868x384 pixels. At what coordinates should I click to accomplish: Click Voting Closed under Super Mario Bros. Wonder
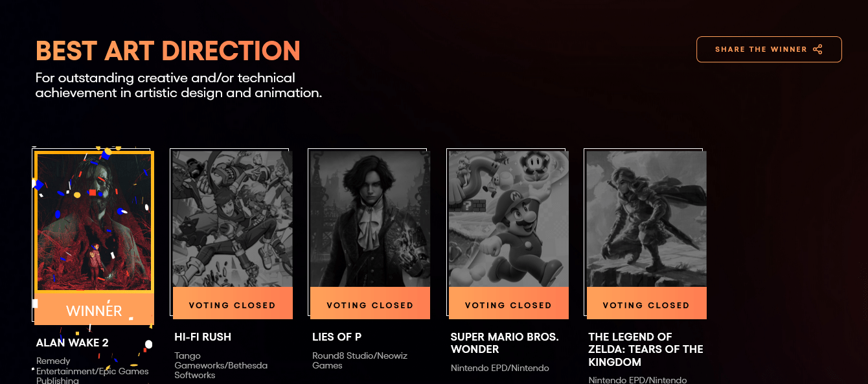pyautogui.click(x=508, y=304)
